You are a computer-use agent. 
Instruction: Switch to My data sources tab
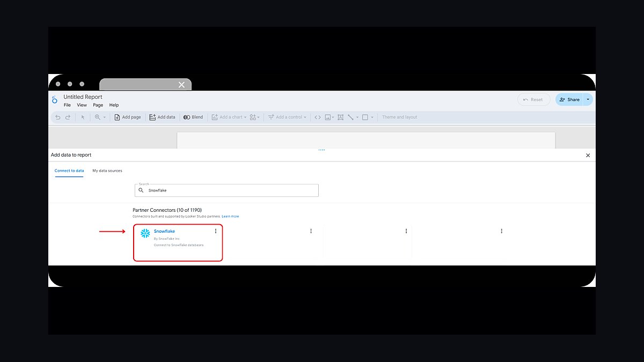(107, 171)
